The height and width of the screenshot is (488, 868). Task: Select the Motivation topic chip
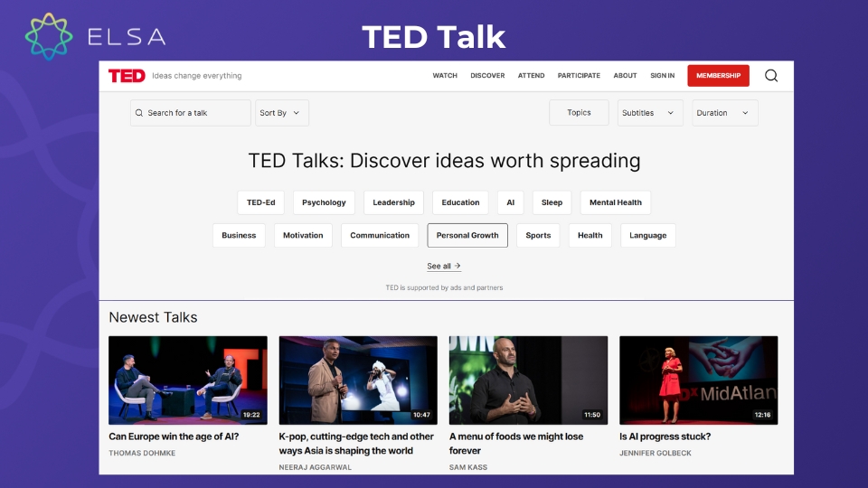pyautogui.click(x=303, y=235)
